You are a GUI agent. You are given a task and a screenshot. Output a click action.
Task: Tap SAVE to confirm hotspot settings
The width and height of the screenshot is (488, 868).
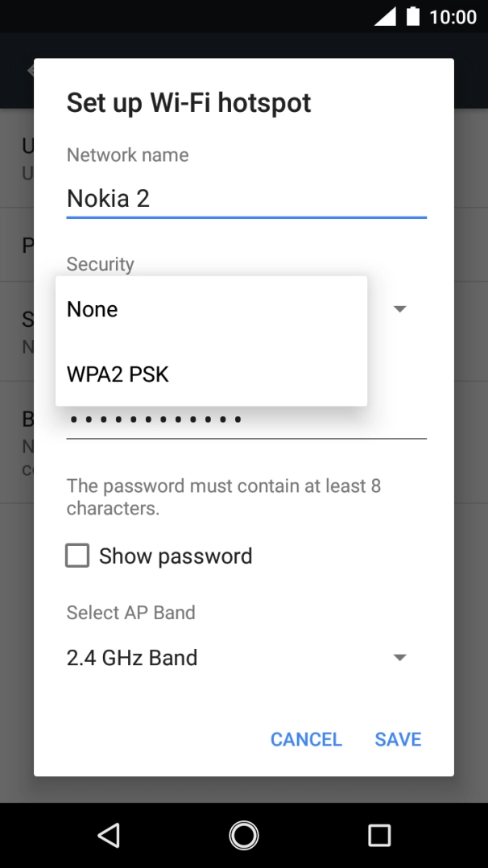point(398,738)
